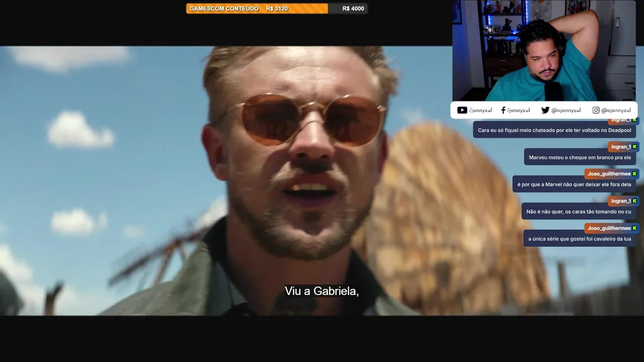Click the Instagram icon in the social bar
The width and height of the screenshot is (644, 362).
(596, 110)
